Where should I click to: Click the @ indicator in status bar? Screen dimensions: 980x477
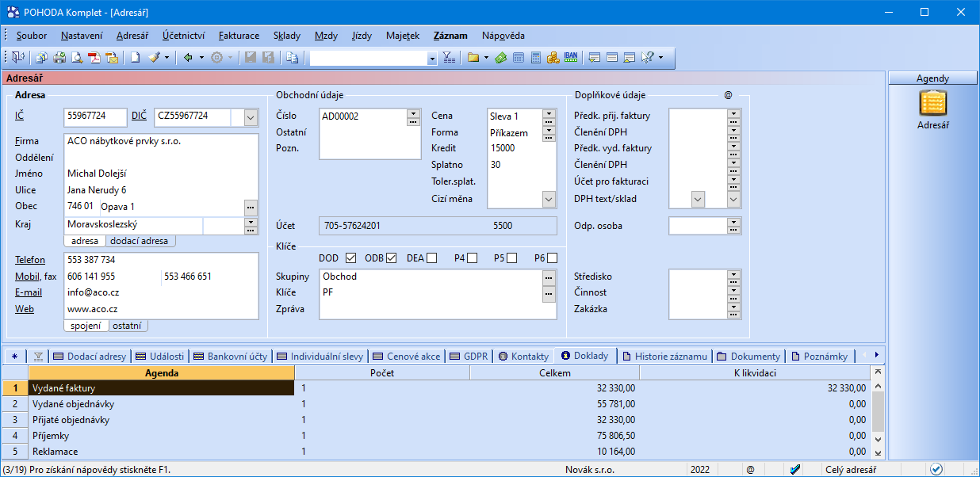pyautogui.click(x=750, y=469)
